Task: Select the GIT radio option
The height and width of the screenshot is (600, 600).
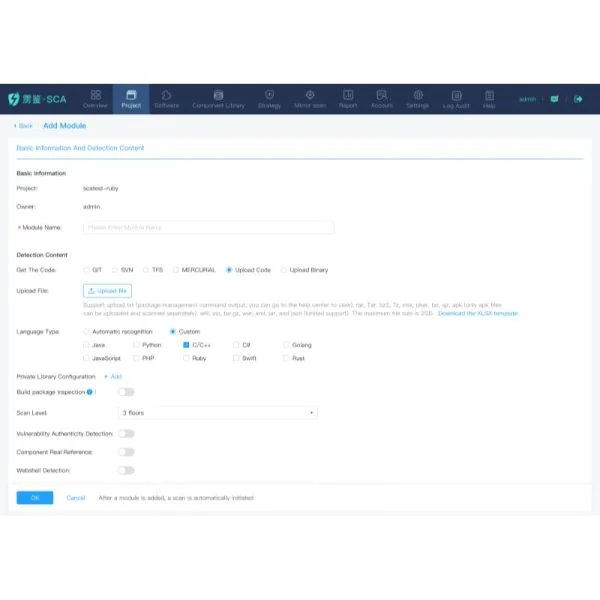Action: [x=86, y=270]
